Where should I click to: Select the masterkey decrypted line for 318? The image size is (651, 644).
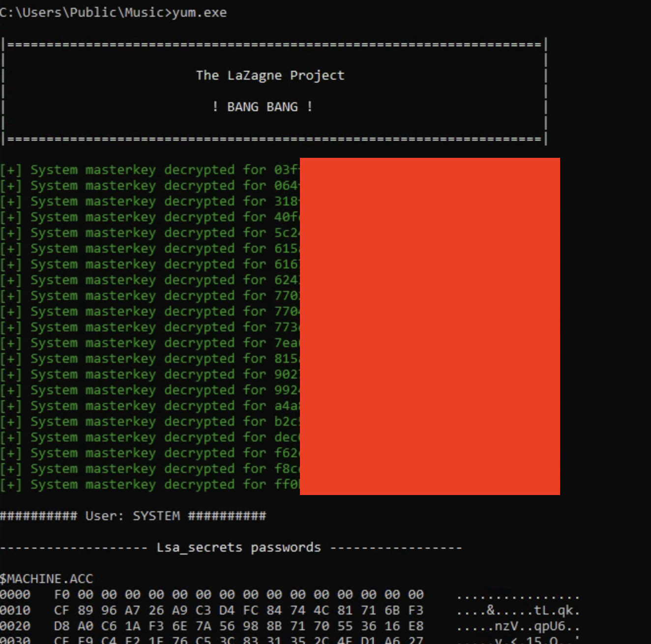pos(149,201)
